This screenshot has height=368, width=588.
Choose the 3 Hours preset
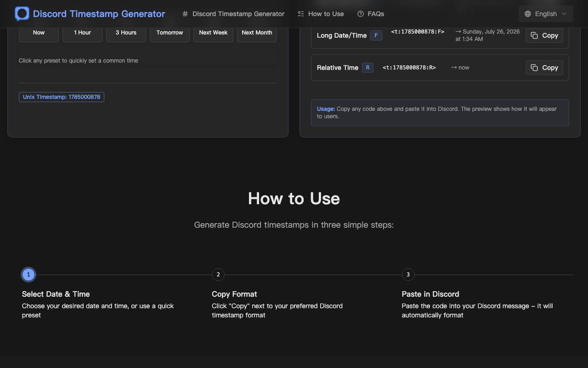pos(126,33)
